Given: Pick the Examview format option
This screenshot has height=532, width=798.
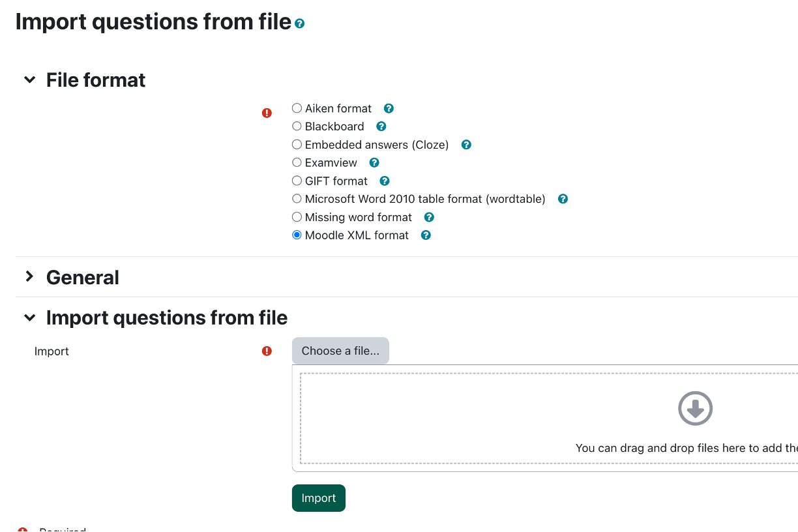Looking at the screenshot, I should click(x=297, y=162).
